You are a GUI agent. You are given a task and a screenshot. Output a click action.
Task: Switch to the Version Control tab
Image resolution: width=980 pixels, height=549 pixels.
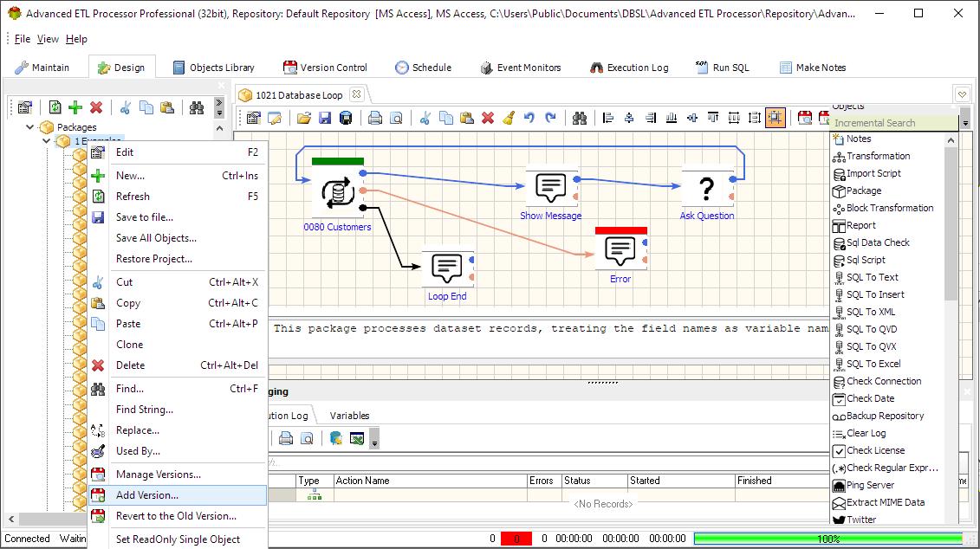tap(325, 68)
